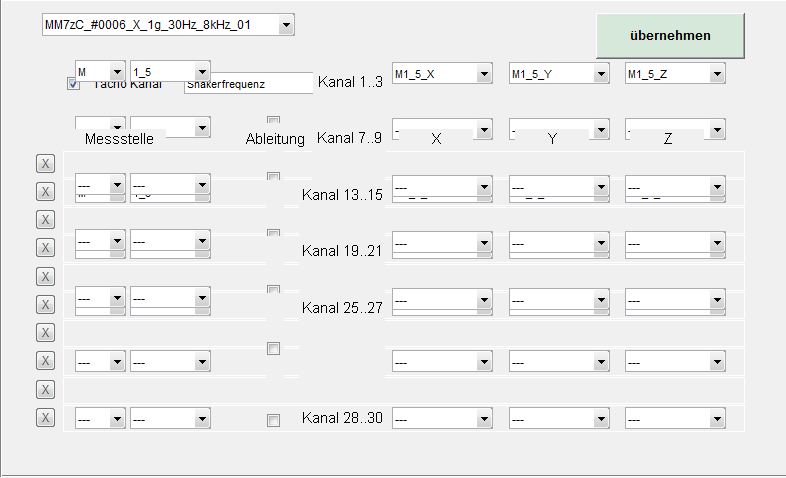Image resolution: width=786 pixels, height=478 pixels.
Task: Click X button of unlabeled row above Kanal 28..30
Action: click(45, 360)
